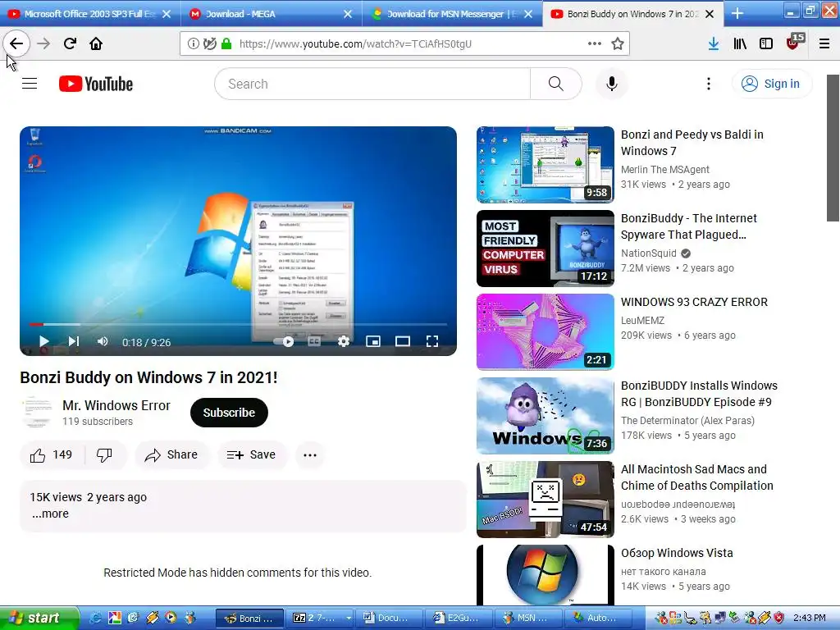Close the Download - MEGA tab
Screen dimensions: 840x630
pos(348,14)
